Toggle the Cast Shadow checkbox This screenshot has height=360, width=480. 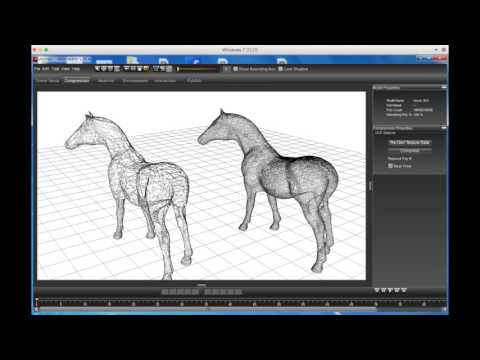point(280,69)
